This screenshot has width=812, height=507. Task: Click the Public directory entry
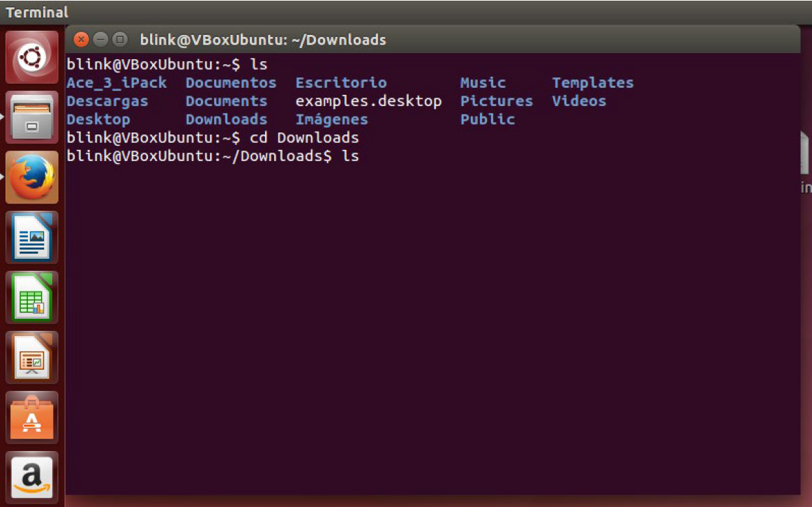point(487,119)
